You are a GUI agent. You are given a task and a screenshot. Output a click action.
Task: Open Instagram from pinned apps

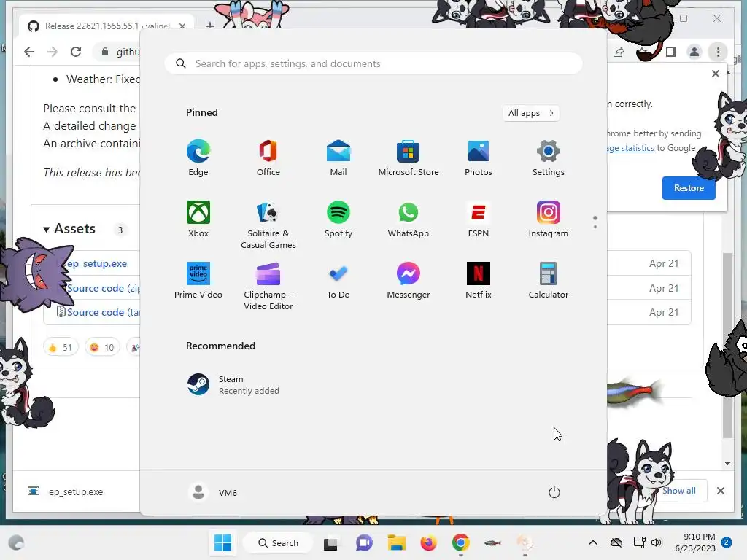point(549,219)
